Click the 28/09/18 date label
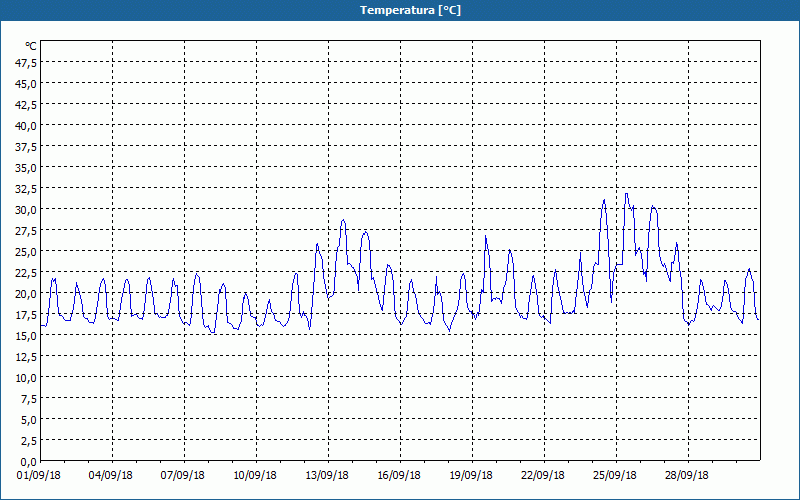The image size is (800, 500). 687,476
